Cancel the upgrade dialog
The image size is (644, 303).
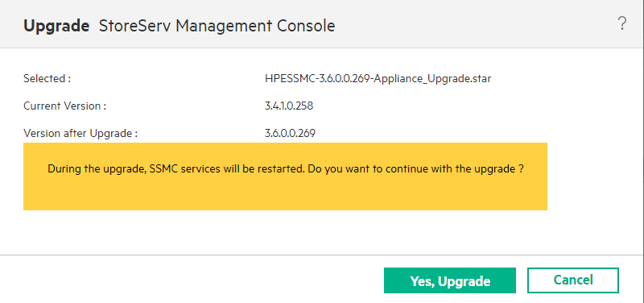[573, 280]
